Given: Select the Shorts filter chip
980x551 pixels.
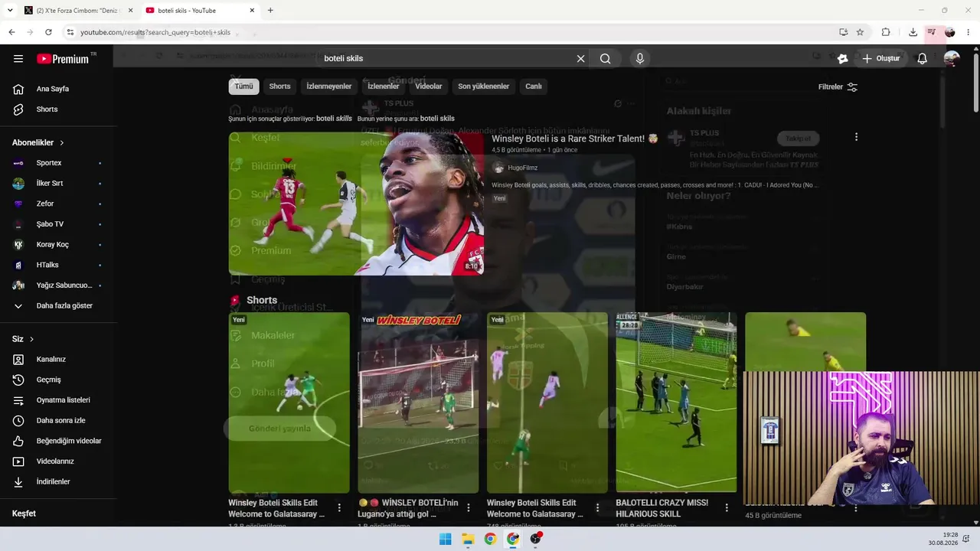Looking at the screenshot, I should [x=279, y=86].
